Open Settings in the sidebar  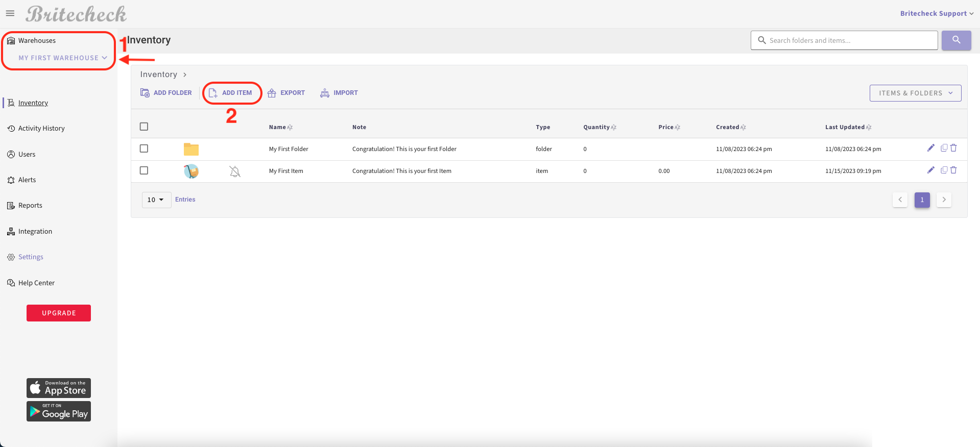click(x=31, y=257)
